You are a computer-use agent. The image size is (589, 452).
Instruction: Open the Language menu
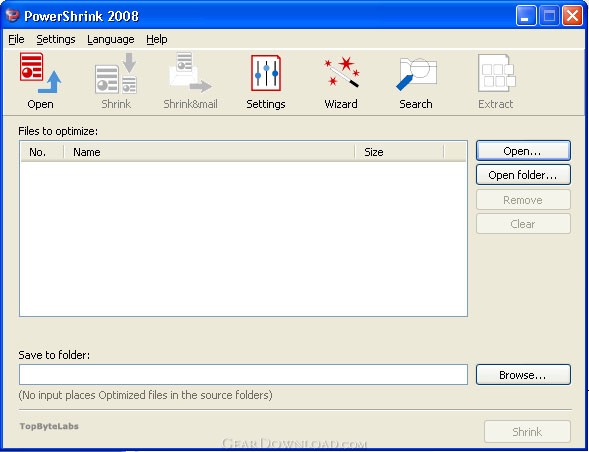click(x=110, y=39)
